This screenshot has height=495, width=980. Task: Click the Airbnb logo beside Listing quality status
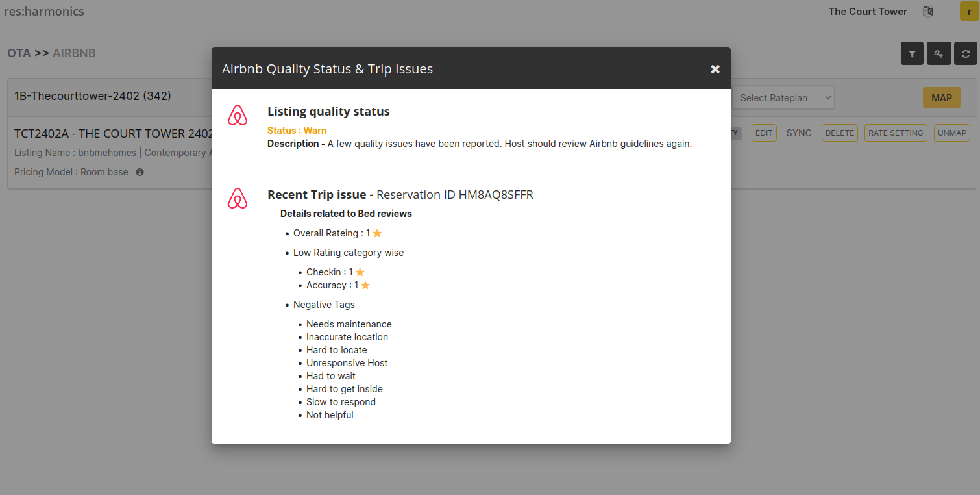tap(238, 115)
